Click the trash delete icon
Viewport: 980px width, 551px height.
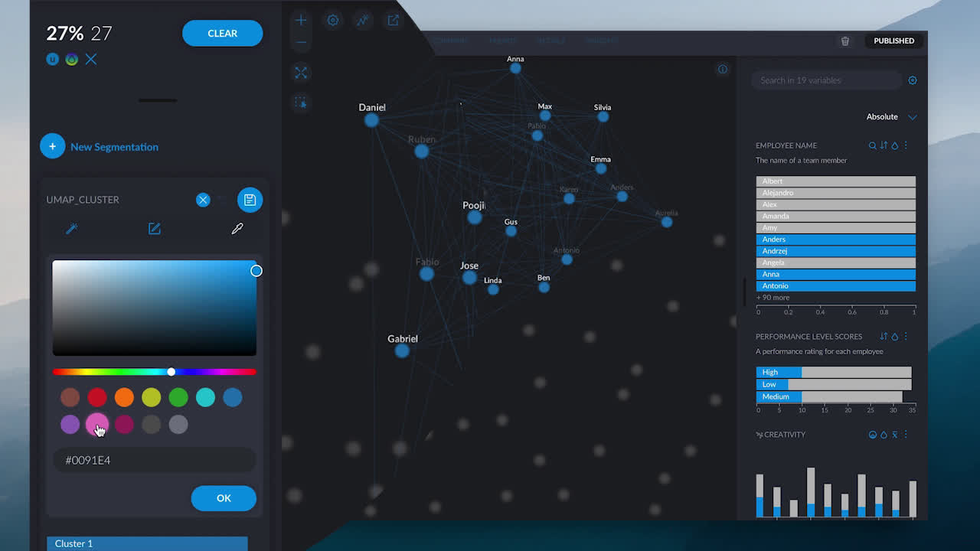845,41
